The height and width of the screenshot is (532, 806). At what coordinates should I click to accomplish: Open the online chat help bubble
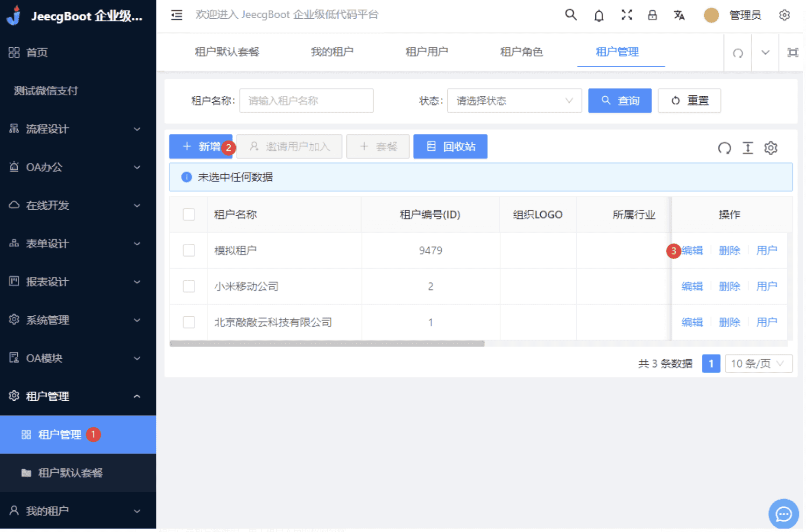[783, 514]
